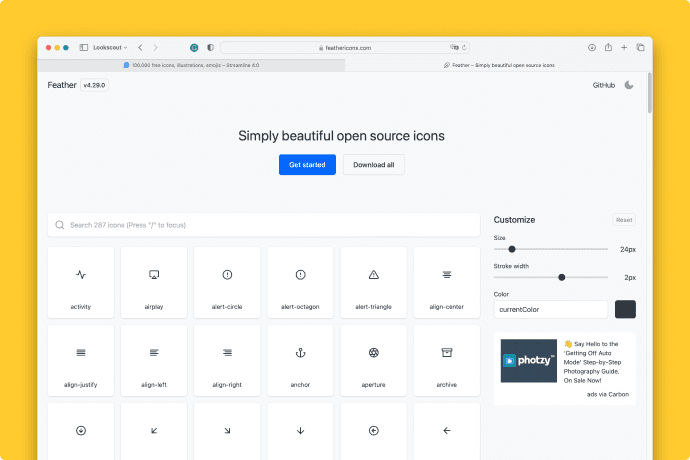Image resolution: width=690 pixels, height=460 pixels.
Task: Click the translate icon in address bar
Action: pyautogui.click(x=454, y=47)
